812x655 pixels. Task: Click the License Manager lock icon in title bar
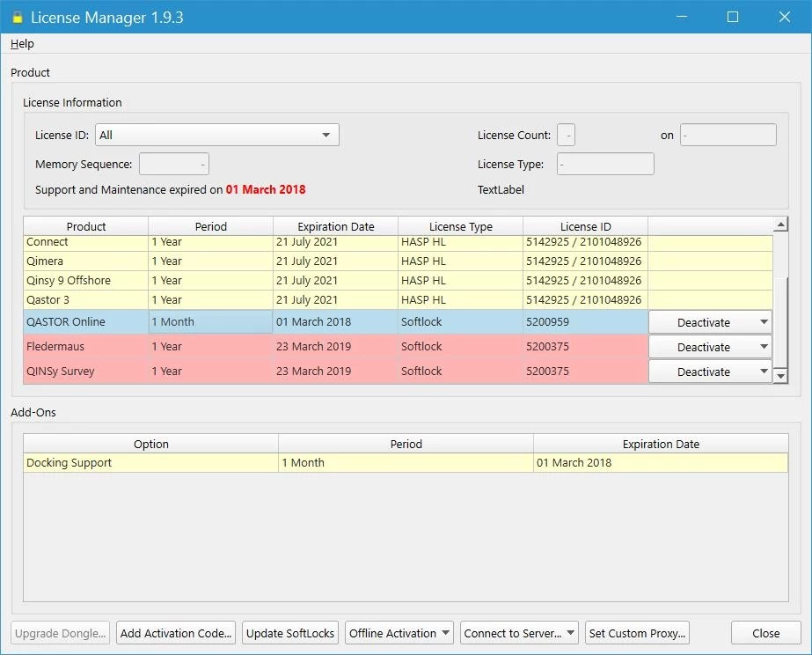click(17, 17)
